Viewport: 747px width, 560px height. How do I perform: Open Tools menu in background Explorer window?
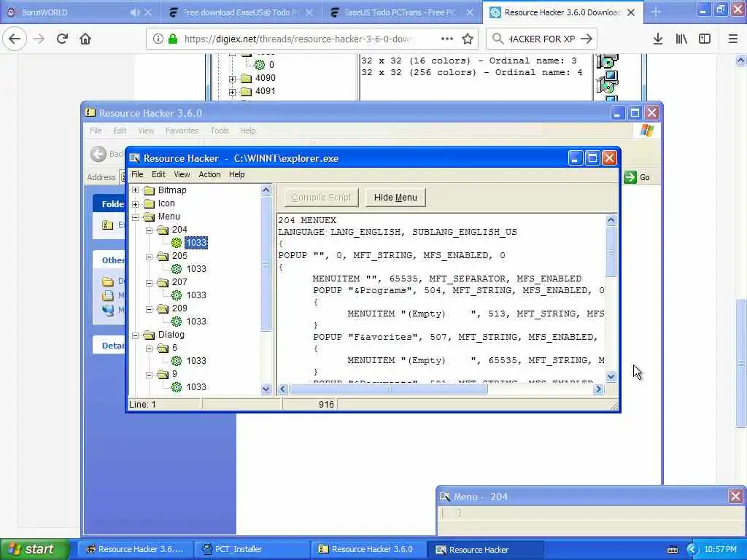click(220, 131)
